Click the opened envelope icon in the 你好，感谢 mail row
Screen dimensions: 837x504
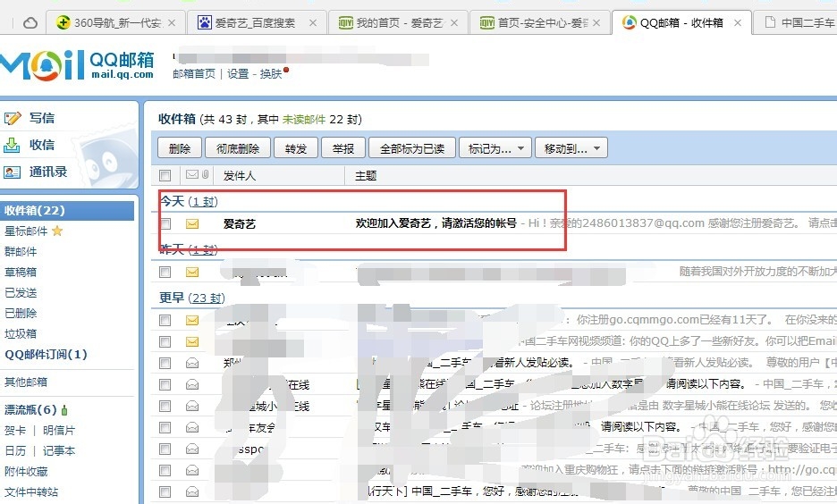tap(192, 491)
